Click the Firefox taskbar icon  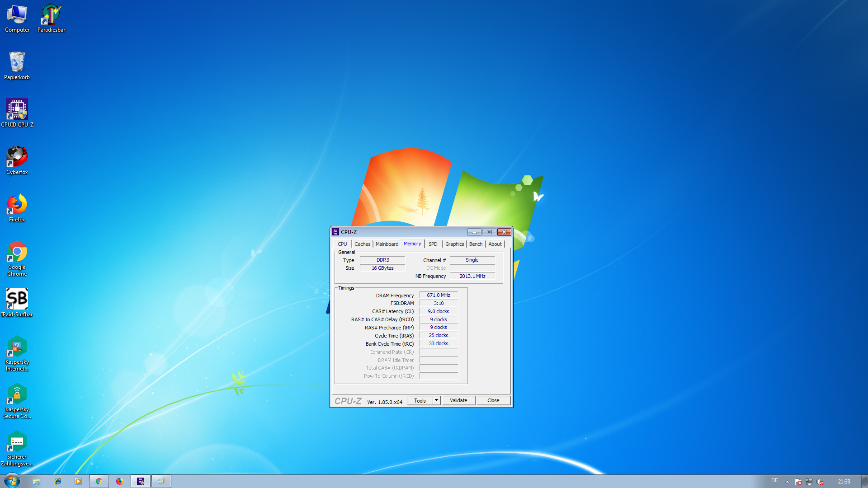click(x=120, y=481)
